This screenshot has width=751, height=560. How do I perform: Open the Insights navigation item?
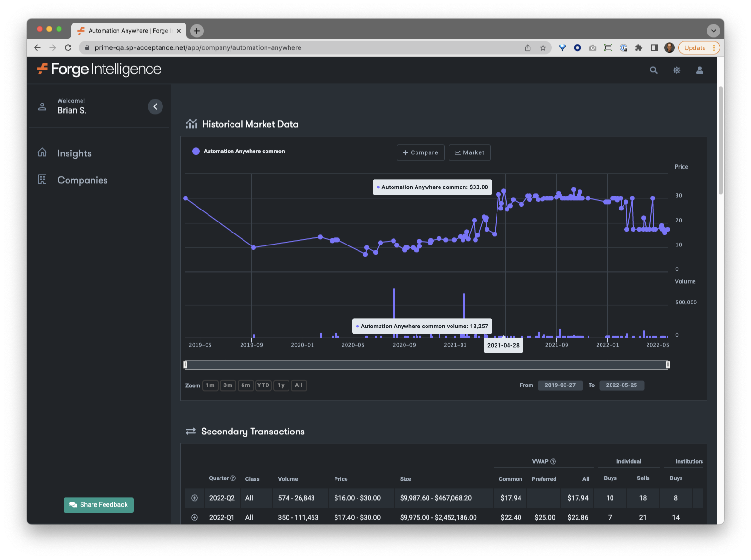click(74, 153)
